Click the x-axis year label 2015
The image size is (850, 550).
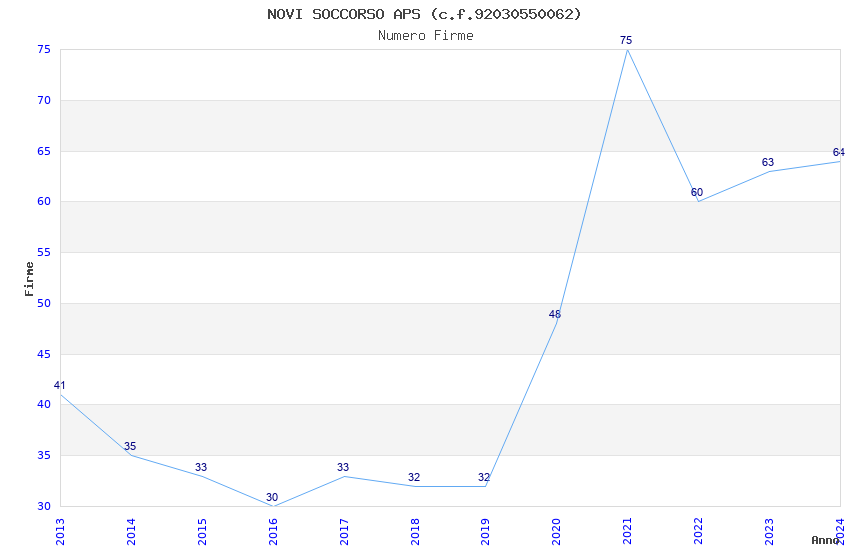pos(202,532)
